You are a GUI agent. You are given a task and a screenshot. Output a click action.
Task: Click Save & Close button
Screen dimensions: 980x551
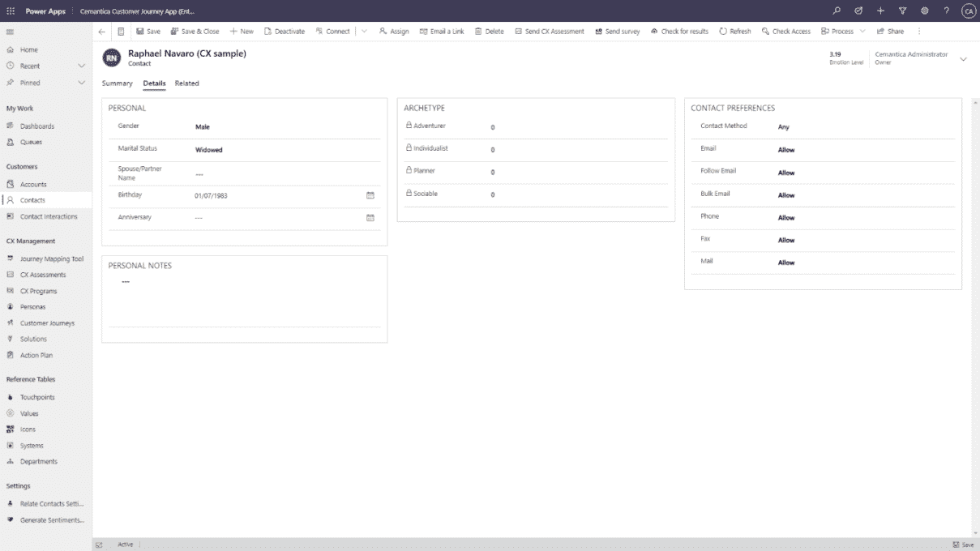(195, 32)
